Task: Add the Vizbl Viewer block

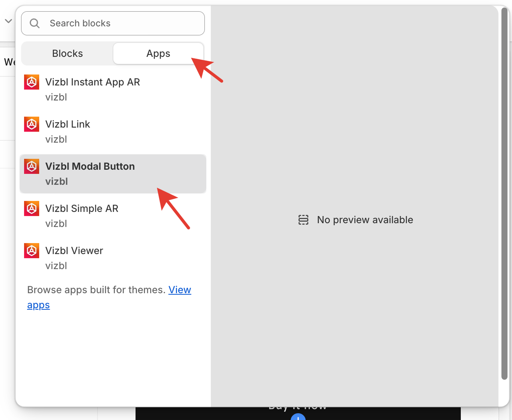Action: tap(113, 258)
